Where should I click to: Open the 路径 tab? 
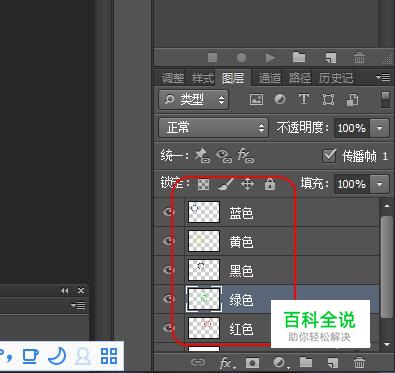(300, 78)
